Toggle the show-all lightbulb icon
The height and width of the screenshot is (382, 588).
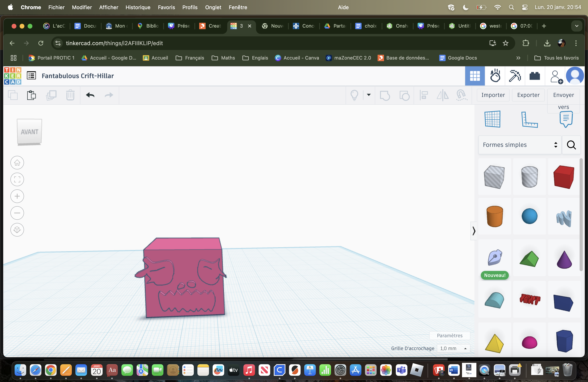pyautogui.click(x=354, y=95)
